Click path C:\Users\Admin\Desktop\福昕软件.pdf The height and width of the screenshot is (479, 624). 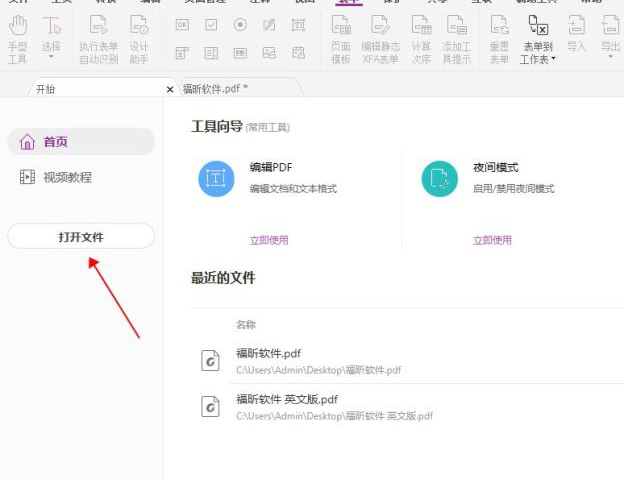[x=319, y=370]
